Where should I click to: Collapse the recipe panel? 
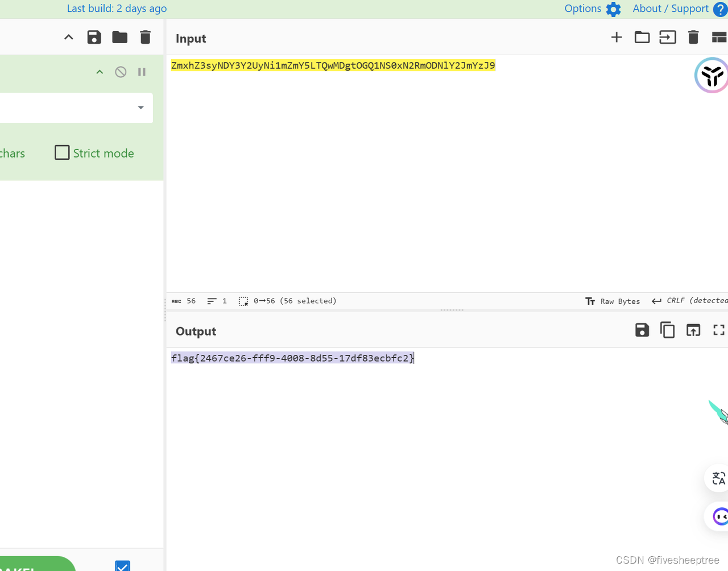pos(68,36)
